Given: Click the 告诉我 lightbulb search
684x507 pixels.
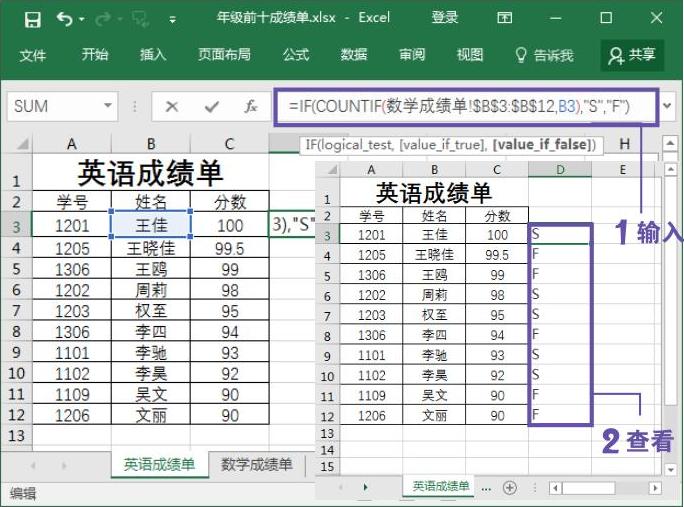Looking at the screenshot, I should tap(543, 55).
